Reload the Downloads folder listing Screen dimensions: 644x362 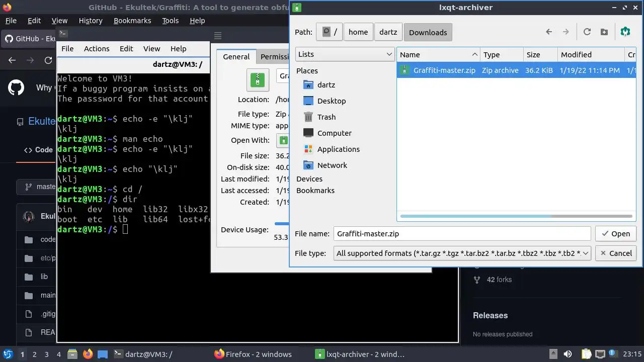587,32
